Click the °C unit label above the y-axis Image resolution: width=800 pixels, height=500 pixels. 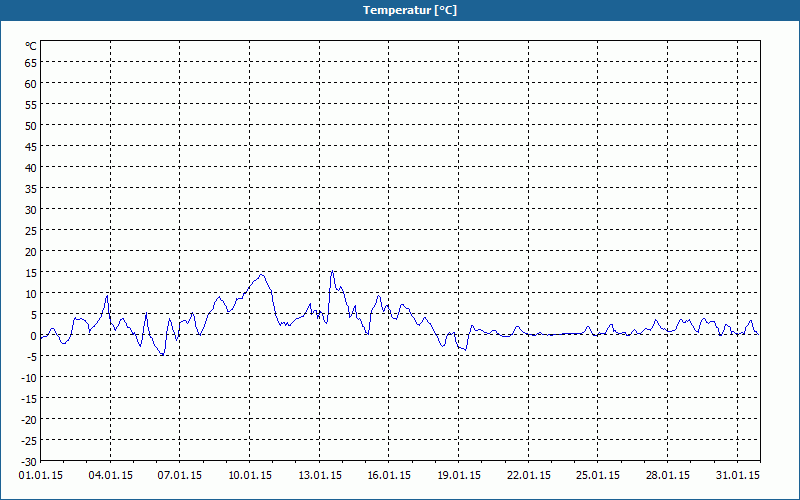pyautogui.click(x=31, y=46)
